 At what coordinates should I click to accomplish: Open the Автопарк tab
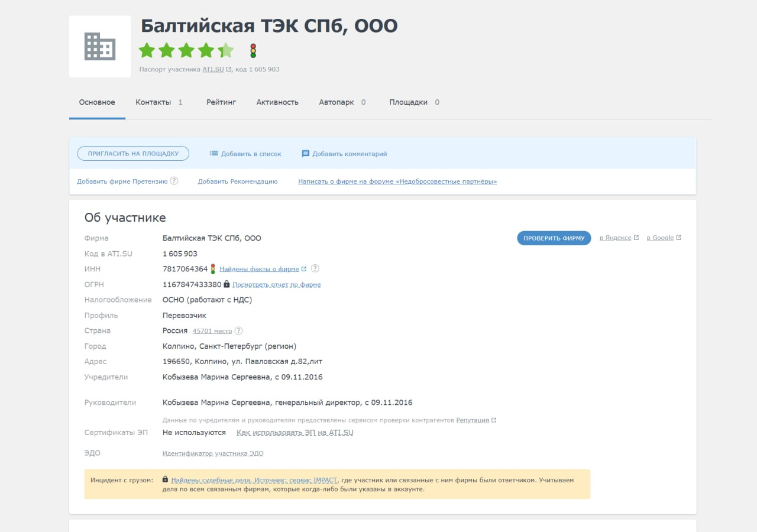(x=342, y=102)
